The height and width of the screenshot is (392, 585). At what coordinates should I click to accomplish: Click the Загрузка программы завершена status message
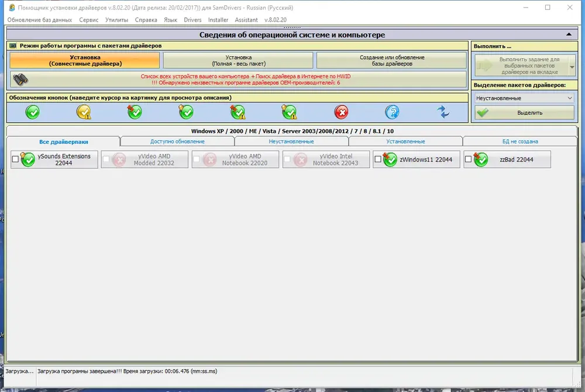[127, 371]
